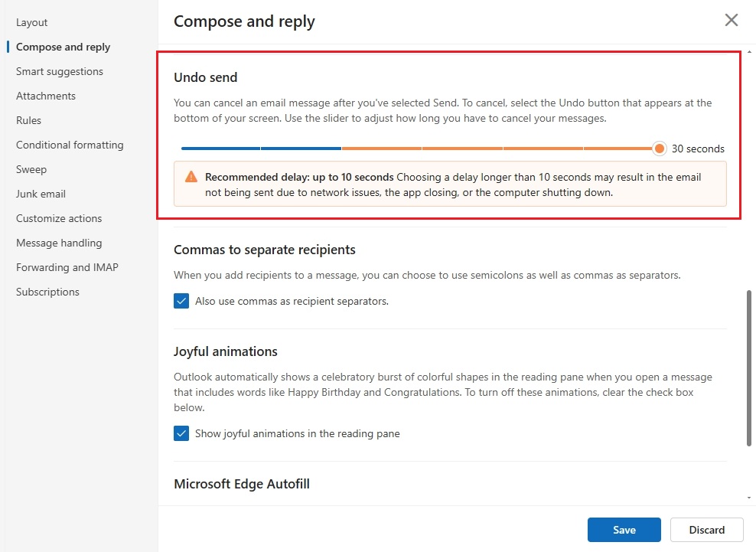Go to Customize actions settings
Viewport: 756px width, 552px height.
click(x=58, y=218)
